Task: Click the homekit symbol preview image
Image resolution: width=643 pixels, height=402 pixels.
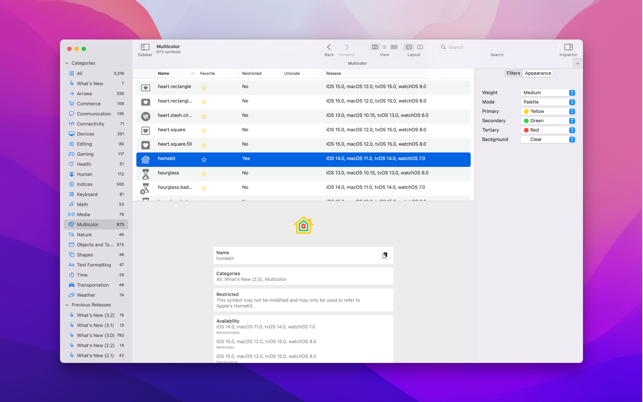Action: pyautogui.click(x=303, y=226)
